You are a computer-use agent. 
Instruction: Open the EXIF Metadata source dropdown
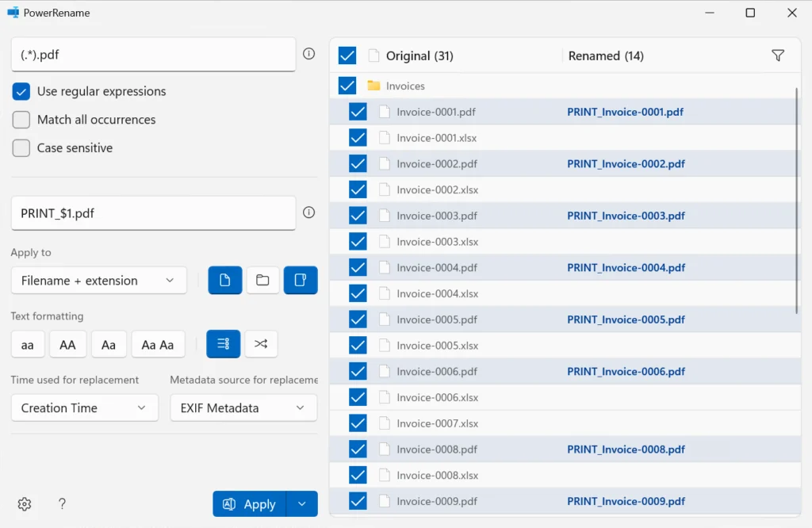coord(243,408)
